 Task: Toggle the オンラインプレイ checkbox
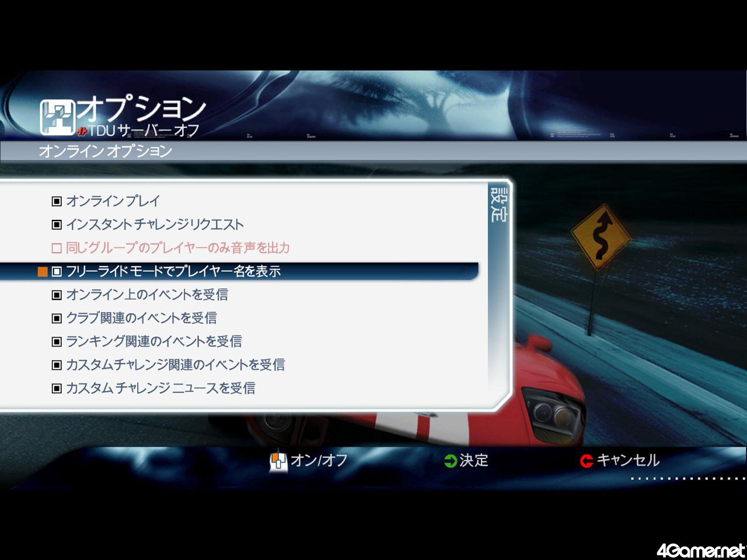pyautogui.click(x=57, y=201)
